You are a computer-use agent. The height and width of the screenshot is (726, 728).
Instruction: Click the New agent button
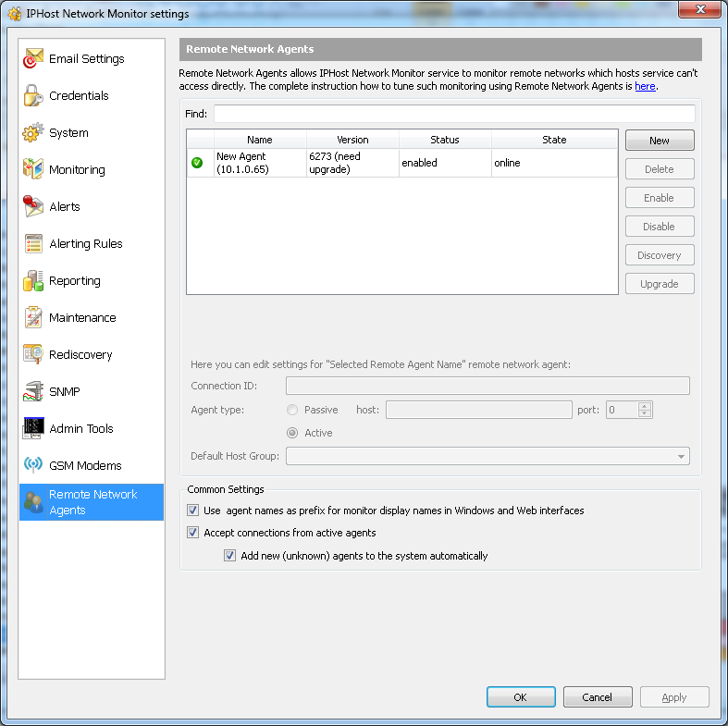[660, 141]
